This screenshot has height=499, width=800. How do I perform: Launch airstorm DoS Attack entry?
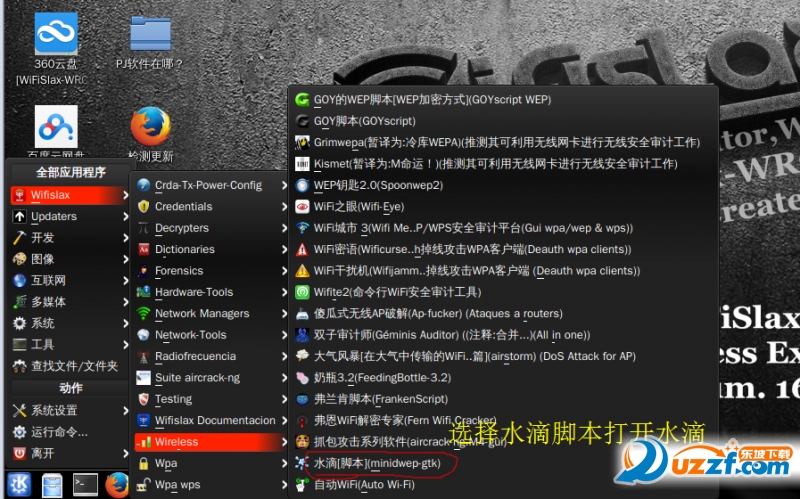pyautogui.click(x=503, y=356)
